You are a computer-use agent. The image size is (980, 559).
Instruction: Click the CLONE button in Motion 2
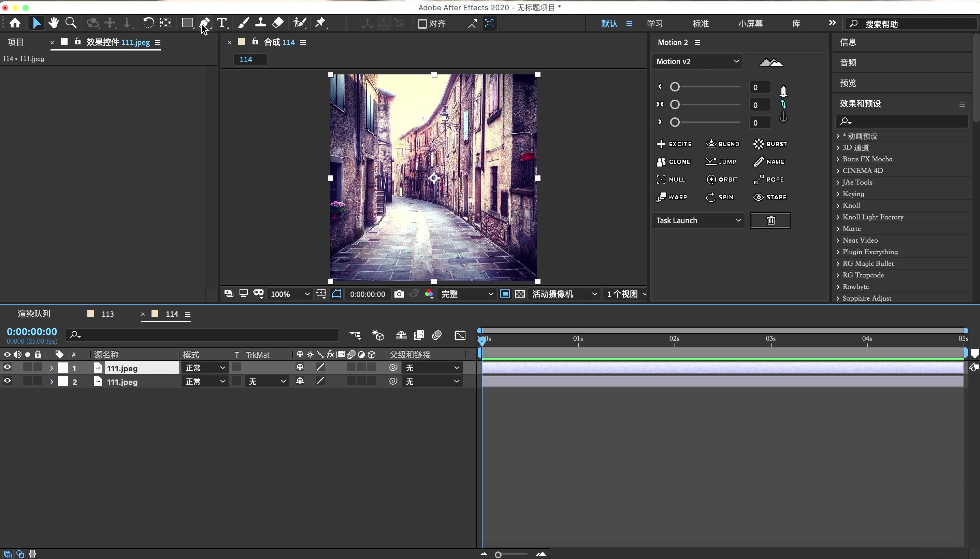674,162
